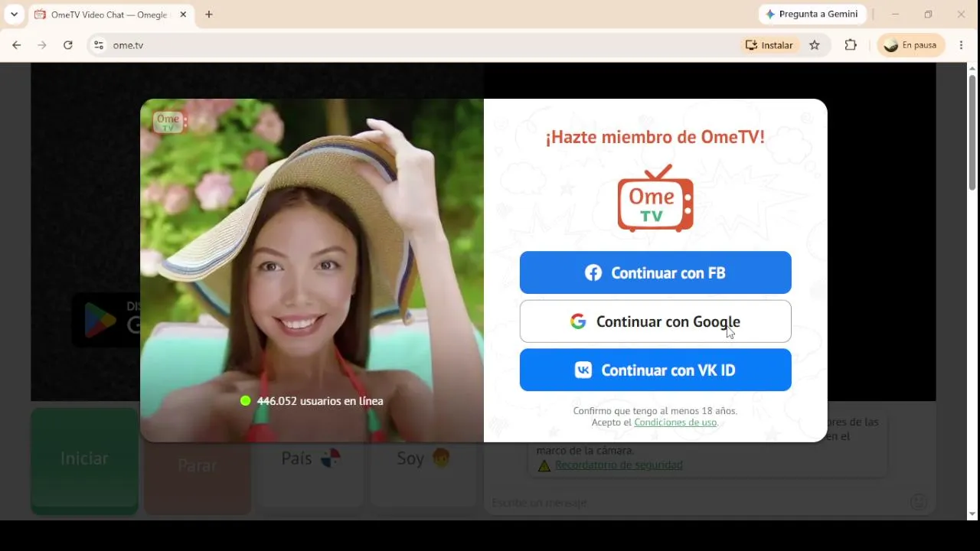The image size is (980, 551).
Task: Sign in using Continuar con Google
Action: 655,321
